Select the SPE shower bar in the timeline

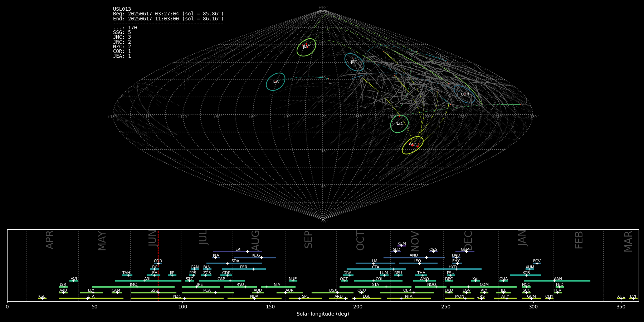coord(305,298)
